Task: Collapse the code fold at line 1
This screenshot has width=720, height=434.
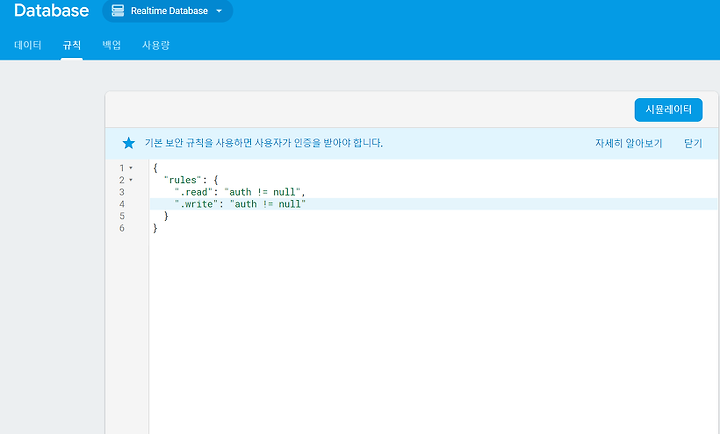Action: pos(131,168)
